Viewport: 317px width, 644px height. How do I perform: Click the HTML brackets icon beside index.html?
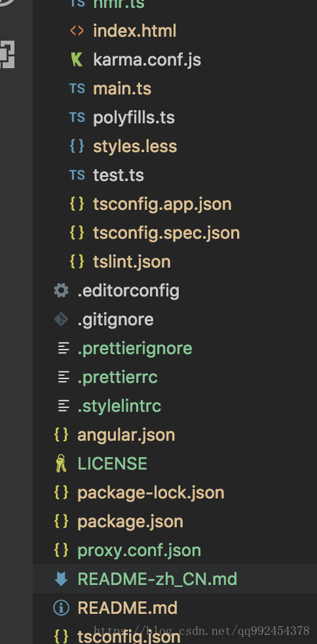pos(77,31)
